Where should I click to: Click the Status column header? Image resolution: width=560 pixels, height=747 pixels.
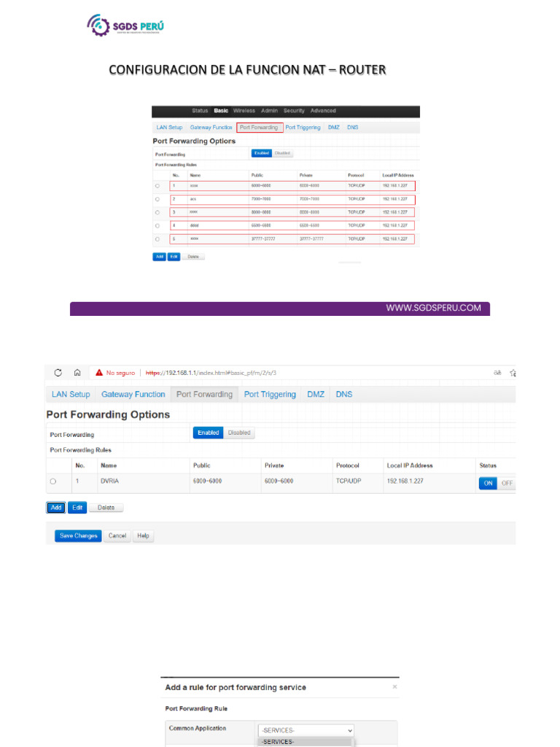488,465
